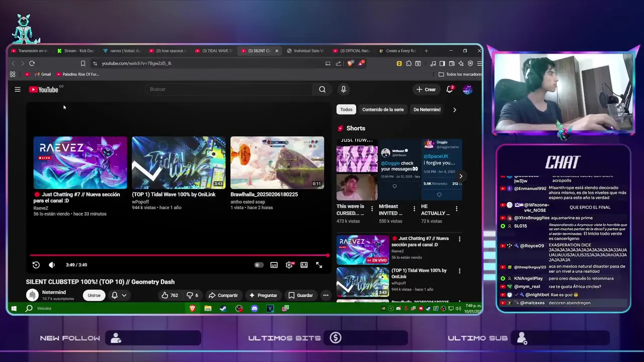Open Gmail bookmark
644x362 pixels.
[42, 74]
